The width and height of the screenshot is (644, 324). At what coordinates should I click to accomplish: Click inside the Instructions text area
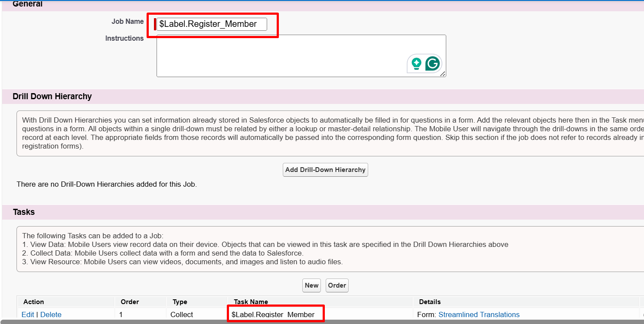301,56
